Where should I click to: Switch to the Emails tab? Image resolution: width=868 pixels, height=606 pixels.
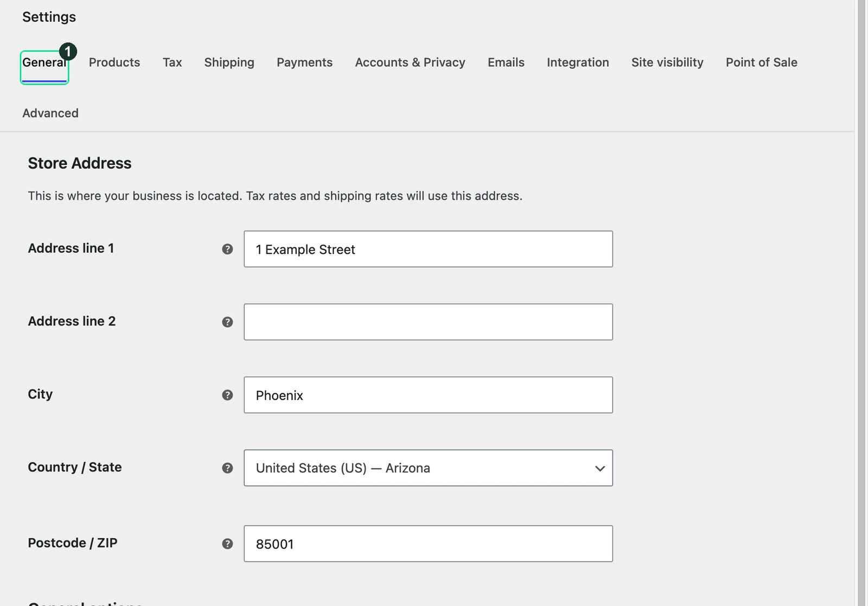[x=506, y=63]
